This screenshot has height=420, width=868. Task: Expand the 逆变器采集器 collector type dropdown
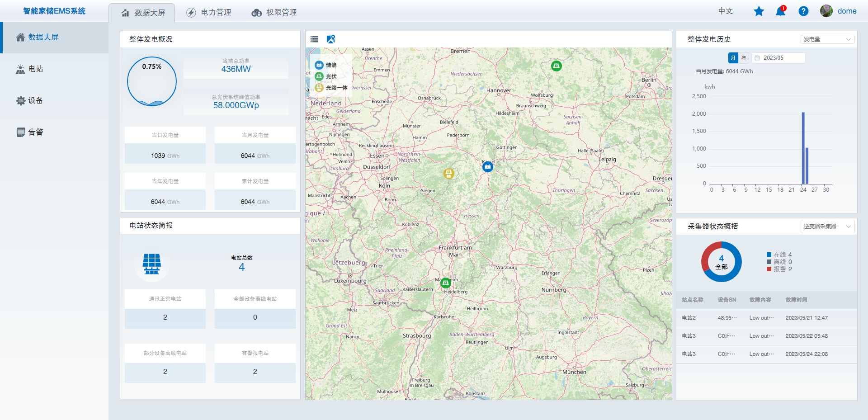(x=827, y=227)
